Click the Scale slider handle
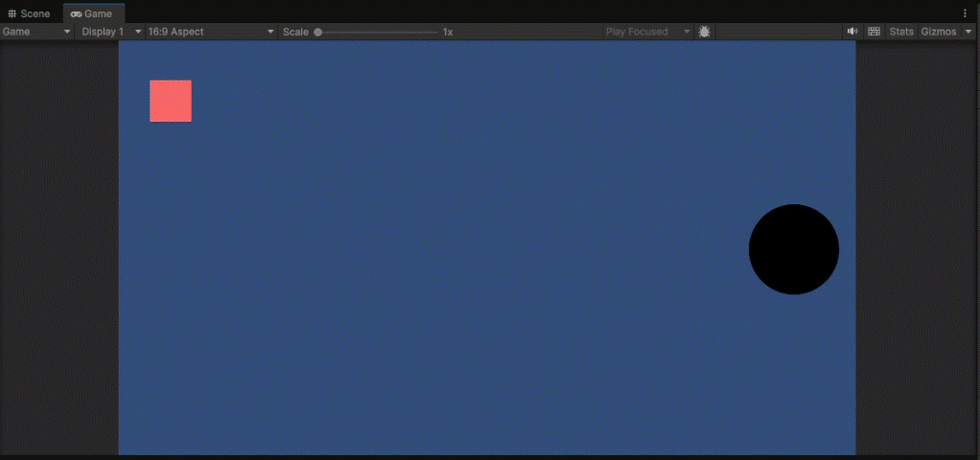The width and height of the screenshot is (980, 460). point(317,32)
